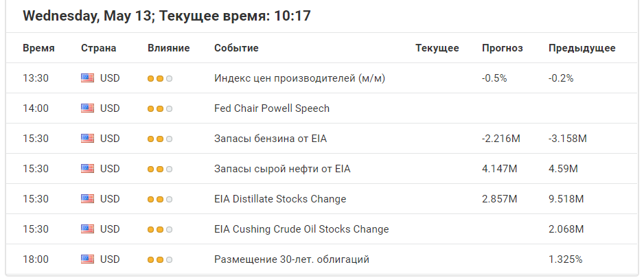Click impact dots for EIA Distillate Stocks Change
The width and height of the screenshot is (644, 280).
point(160,199)
